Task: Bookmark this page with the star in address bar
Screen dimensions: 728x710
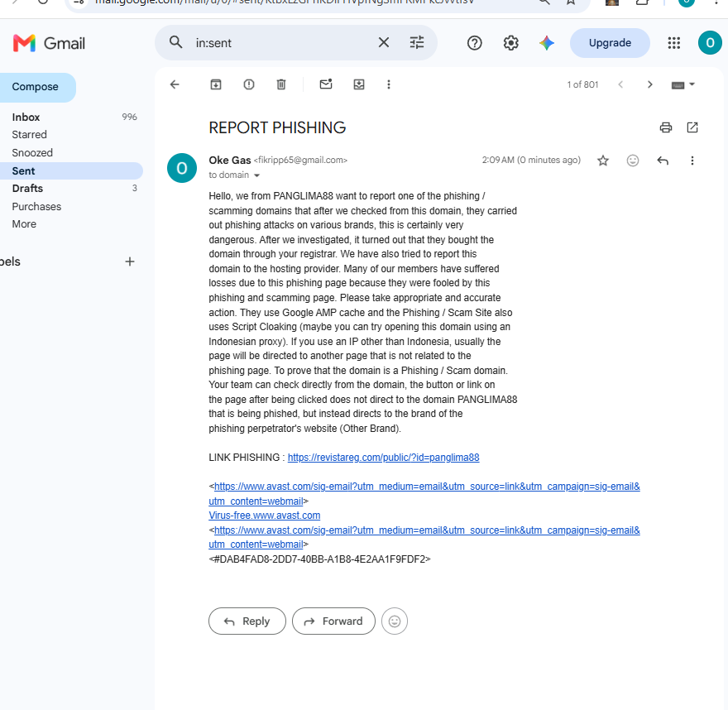Action: [571, 2]
